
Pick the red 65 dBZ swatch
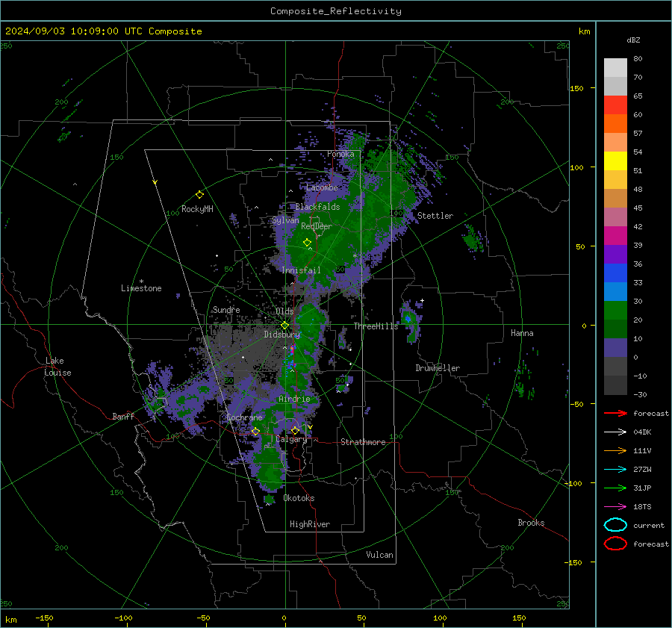coord(615,105)
